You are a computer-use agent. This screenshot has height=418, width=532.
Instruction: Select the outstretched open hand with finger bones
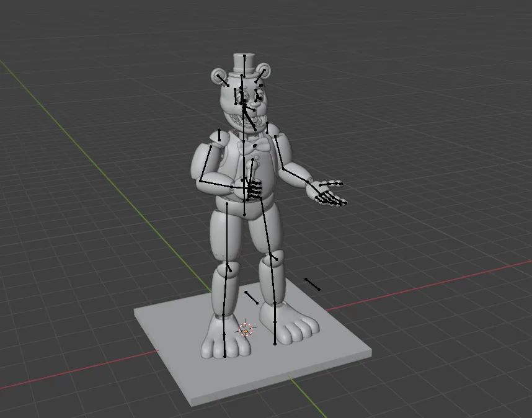pyautogui.click(x=326, y=193)
